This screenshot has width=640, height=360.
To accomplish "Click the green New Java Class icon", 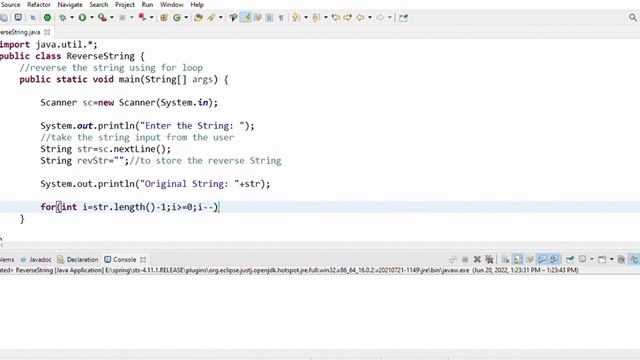I will click(177, 18).
